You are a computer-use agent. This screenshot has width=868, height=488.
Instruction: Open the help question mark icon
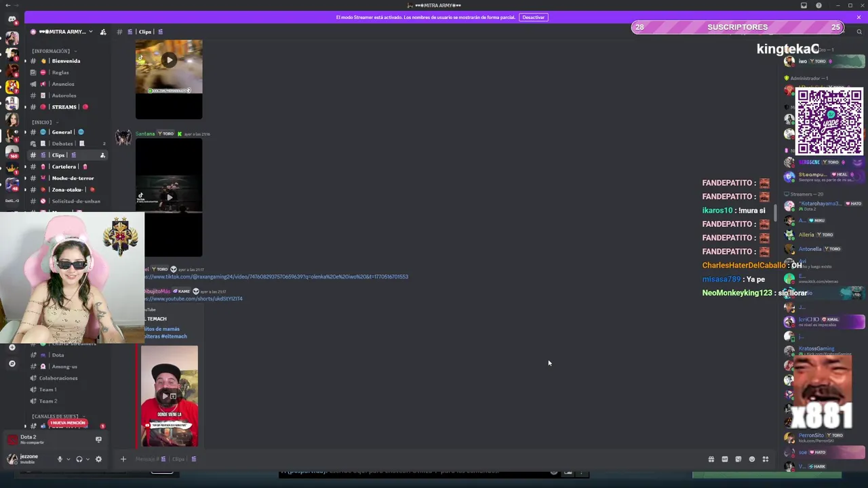(x=818, y=5)
